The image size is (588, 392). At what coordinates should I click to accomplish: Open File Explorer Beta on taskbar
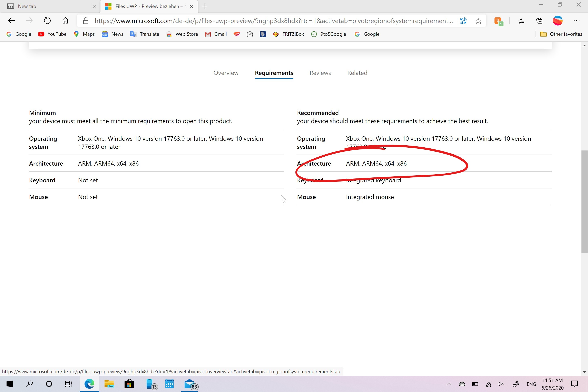[109, 384]
